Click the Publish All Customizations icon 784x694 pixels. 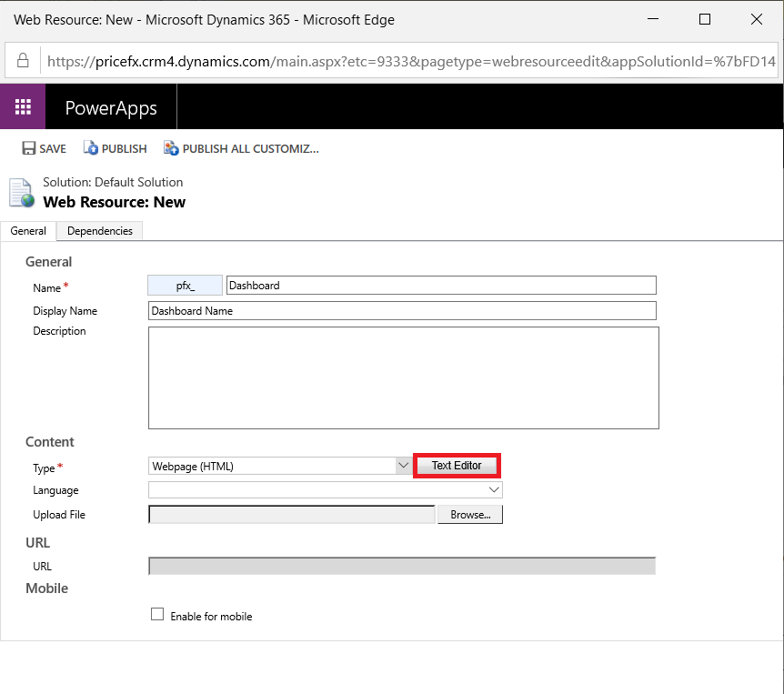pos(170,148)
